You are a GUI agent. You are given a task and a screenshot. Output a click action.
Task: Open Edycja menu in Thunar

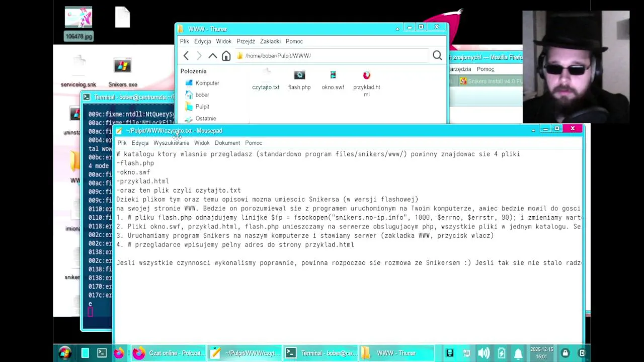tap(203, 41)
